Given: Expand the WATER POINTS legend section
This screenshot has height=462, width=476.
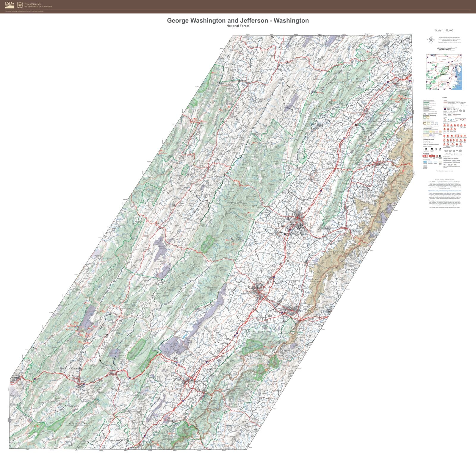Looking at the screenshot, I should (x=446, y=148).
